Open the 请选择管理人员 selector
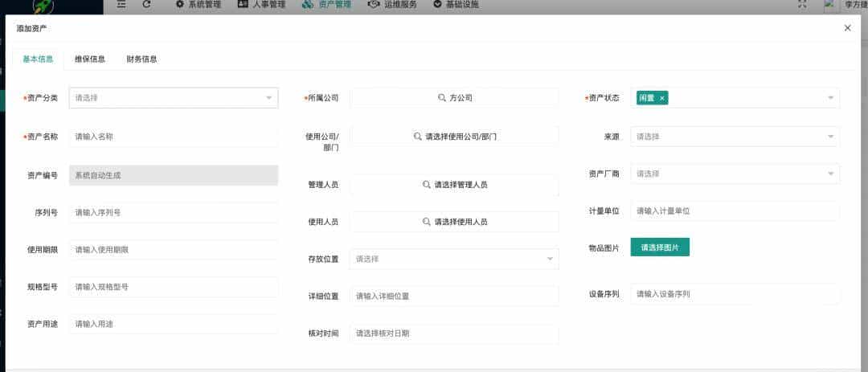This screenshot has height=372, width=868. pyautogui.click(x=454, y=185)
